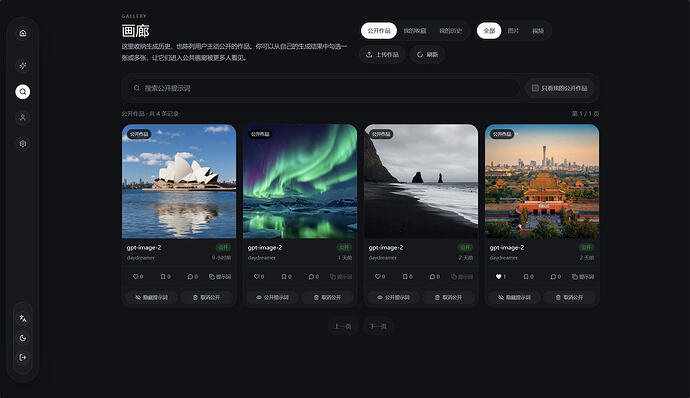
Task: Switch to the 我的历史 tab
Action: (x=451, y=31)
